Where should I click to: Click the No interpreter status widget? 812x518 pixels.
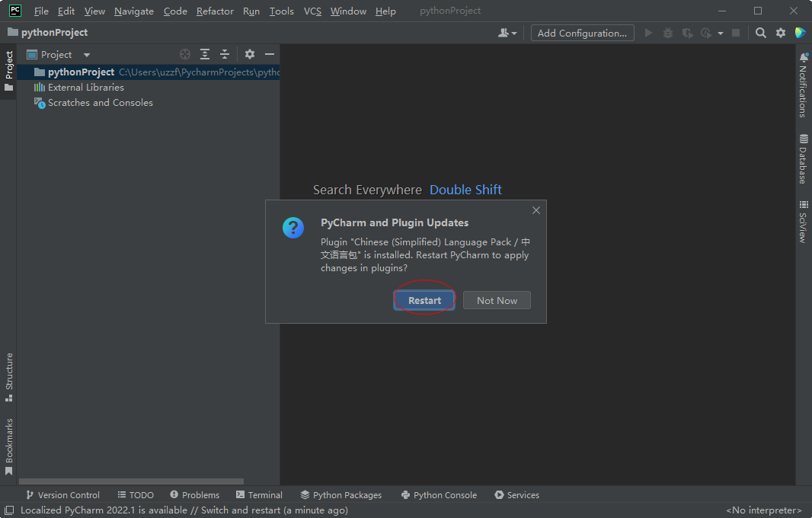(764, 510)
